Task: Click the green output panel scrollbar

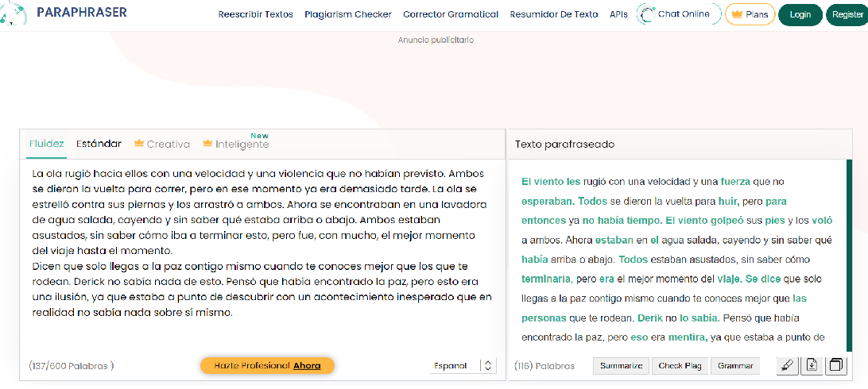Action: (849, 254)
